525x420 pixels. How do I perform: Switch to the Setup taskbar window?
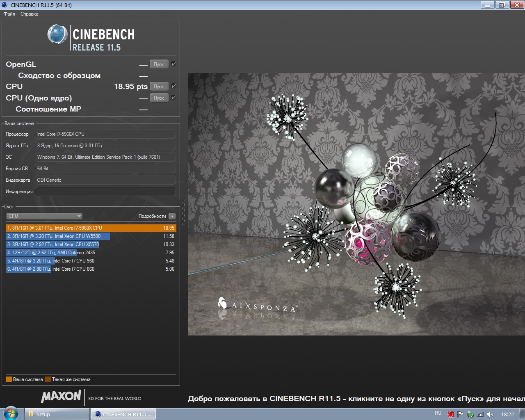57,414
